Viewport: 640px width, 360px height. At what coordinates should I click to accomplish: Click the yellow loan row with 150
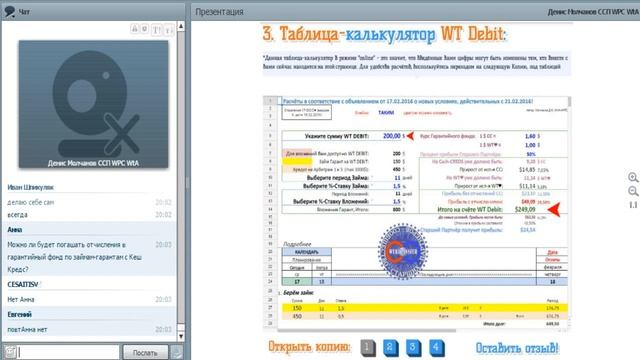[424, 308]
